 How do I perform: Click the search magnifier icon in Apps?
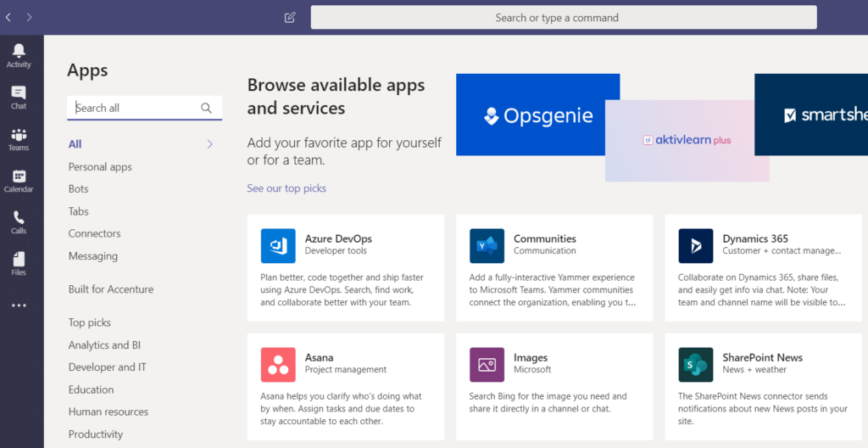pos(207,108)
